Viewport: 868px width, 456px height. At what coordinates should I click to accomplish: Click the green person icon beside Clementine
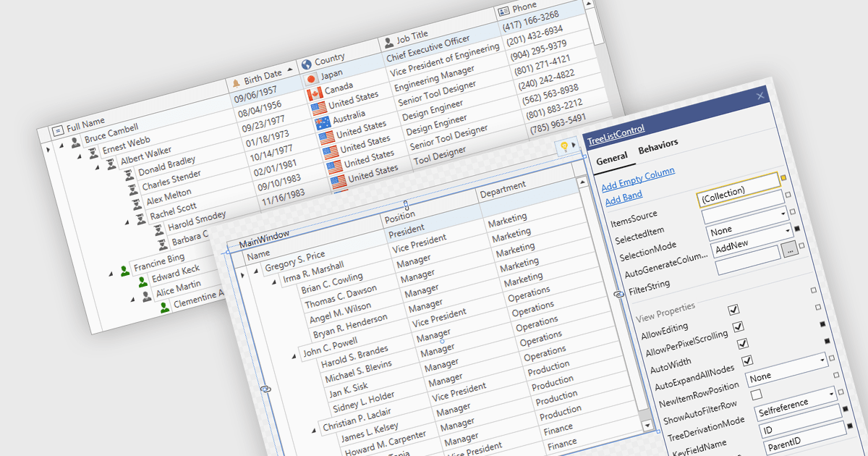pos(165,306)
